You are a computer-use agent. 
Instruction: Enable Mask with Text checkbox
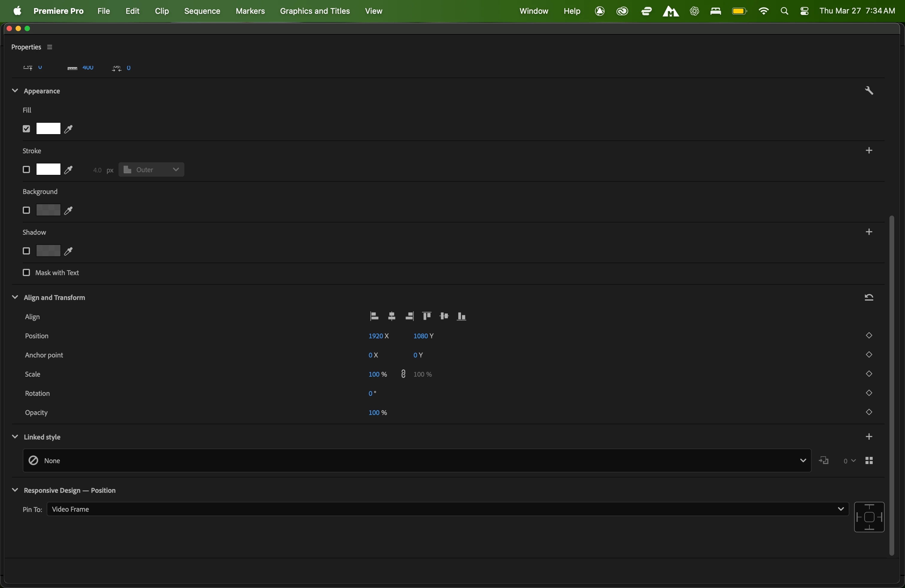coord(26,273)
